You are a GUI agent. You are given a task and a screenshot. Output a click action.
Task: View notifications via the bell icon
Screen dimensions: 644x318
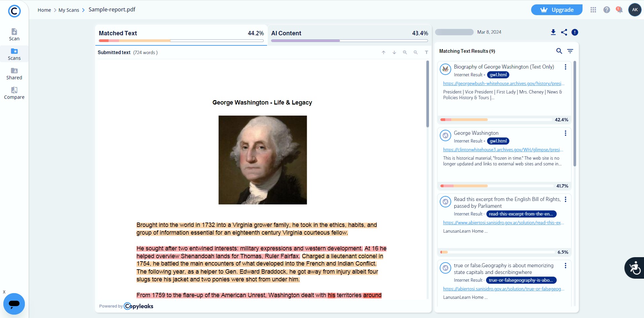coord(619,10)
